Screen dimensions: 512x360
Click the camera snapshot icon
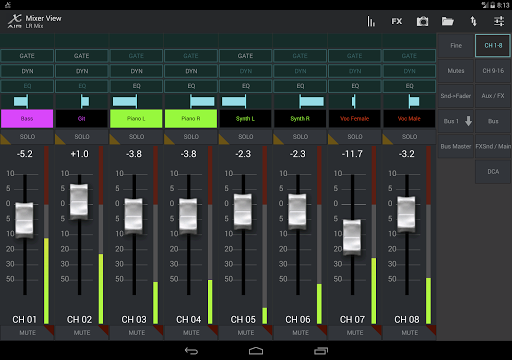pos(422,21)
